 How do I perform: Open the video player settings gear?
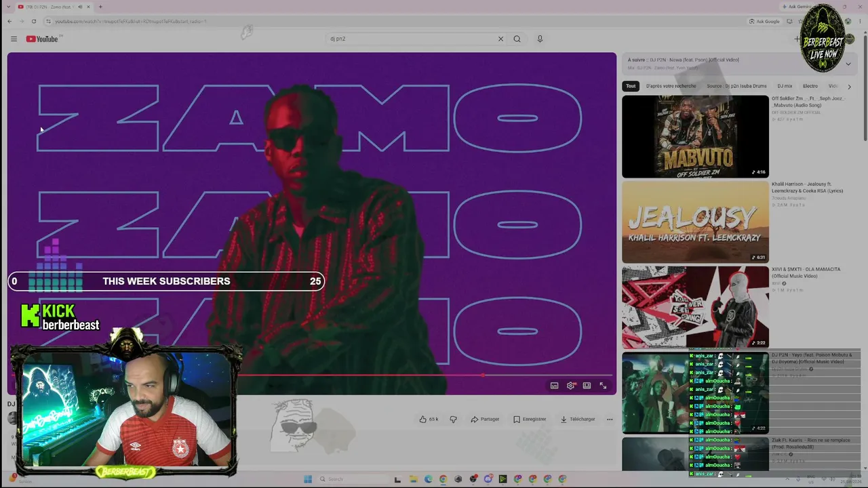[570, 386]
